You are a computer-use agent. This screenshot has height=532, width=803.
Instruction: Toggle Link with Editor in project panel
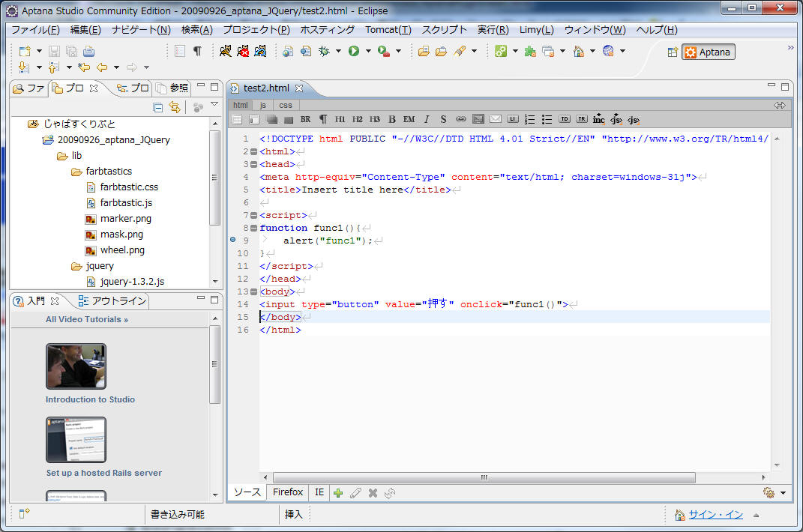click(175, 107)
